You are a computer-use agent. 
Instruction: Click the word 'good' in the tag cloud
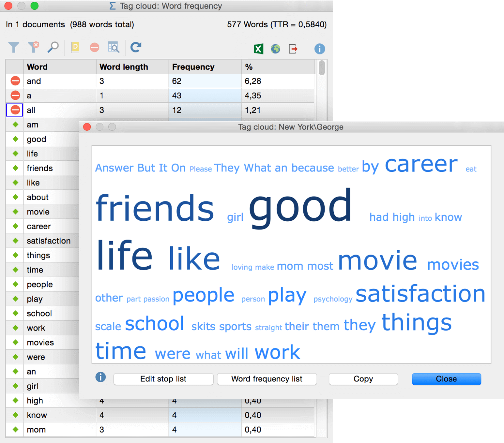point(300,209)
